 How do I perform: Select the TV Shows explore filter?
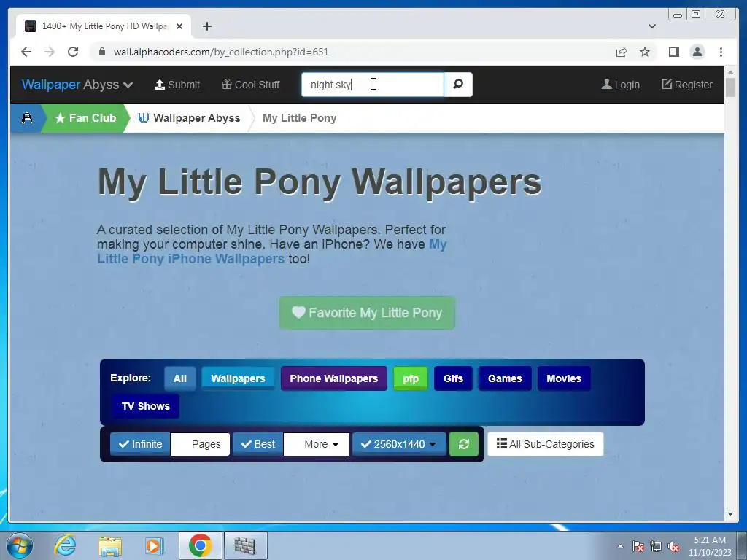[145, 406]
